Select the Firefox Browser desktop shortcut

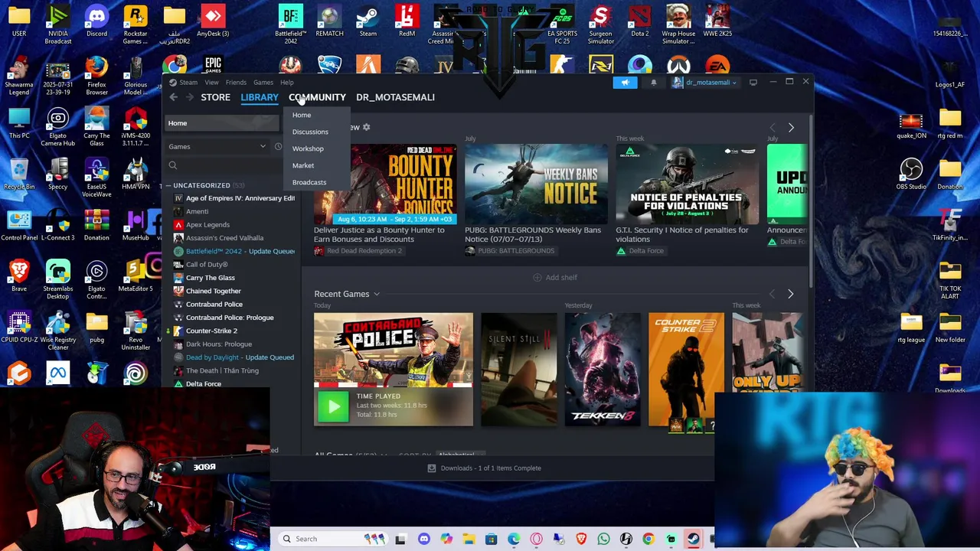point(96,77)
